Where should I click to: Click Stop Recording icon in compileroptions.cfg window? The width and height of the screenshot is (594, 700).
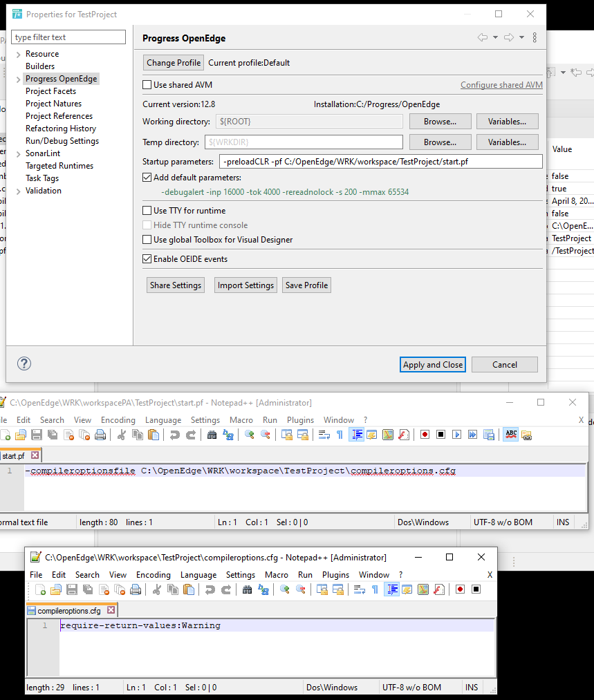[476, 589]
